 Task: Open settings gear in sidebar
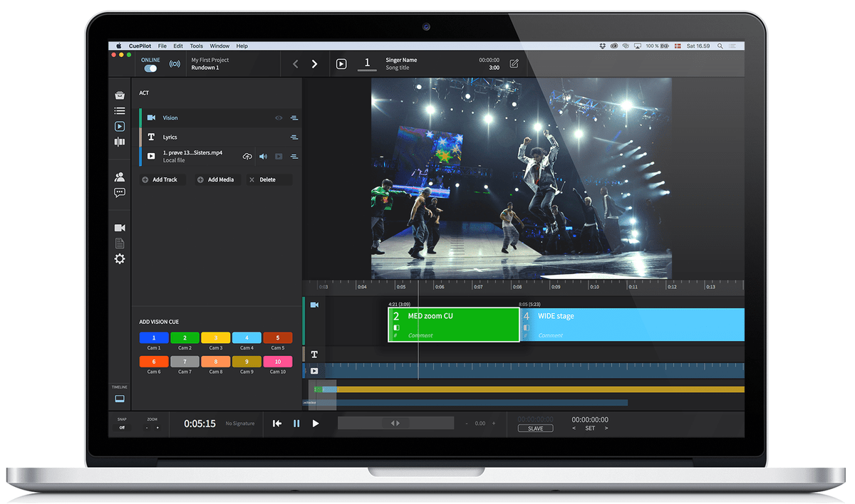[x=120, y=259]
